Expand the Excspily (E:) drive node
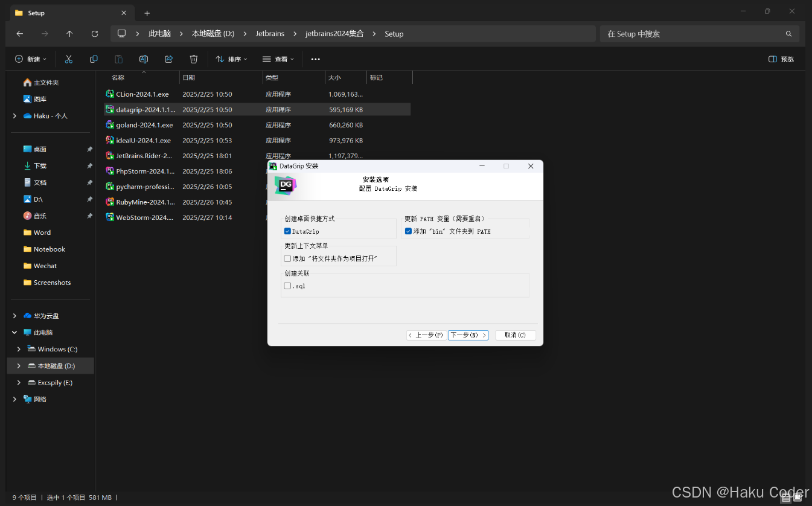 (19, 383)
